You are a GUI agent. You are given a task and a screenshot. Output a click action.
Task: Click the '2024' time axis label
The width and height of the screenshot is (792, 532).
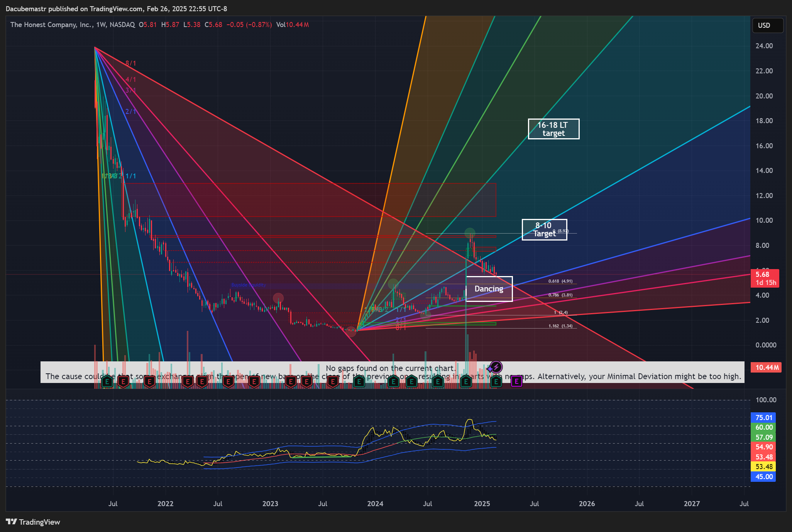coord(375,504)
